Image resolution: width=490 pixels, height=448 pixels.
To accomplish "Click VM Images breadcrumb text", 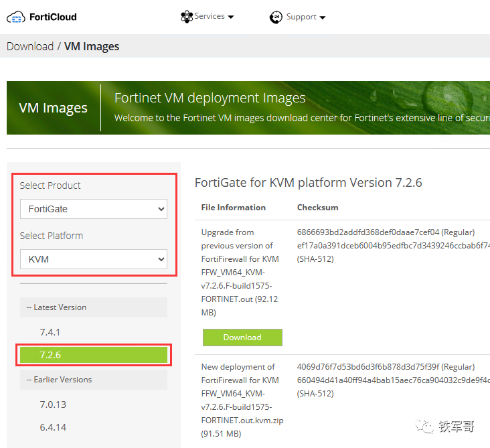I will pos(92,46).
